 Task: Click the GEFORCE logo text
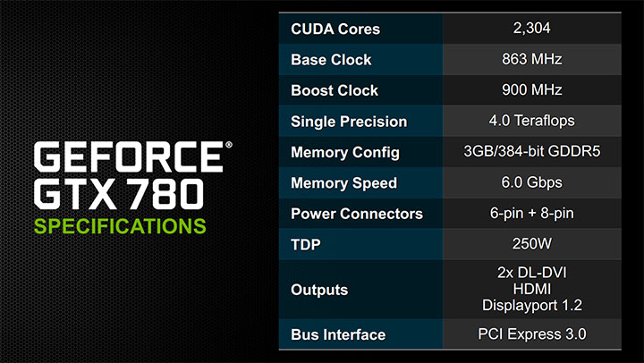(129, 156)
